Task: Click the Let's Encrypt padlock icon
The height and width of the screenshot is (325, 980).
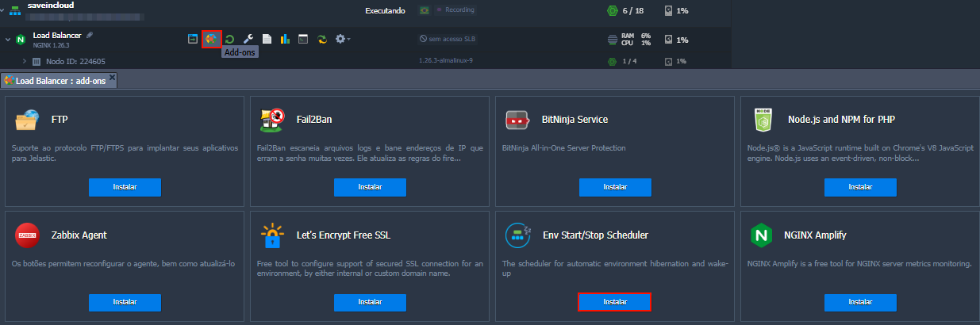Action: point(272,235)
